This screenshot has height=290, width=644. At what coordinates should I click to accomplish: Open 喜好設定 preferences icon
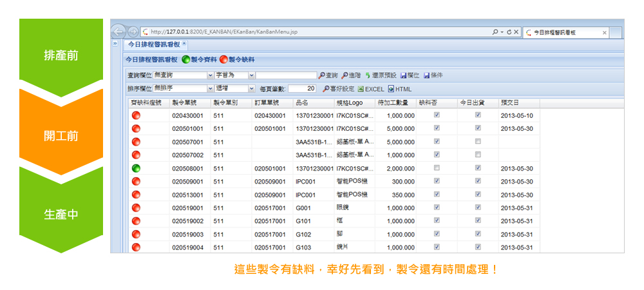click(x=327, y=89)
